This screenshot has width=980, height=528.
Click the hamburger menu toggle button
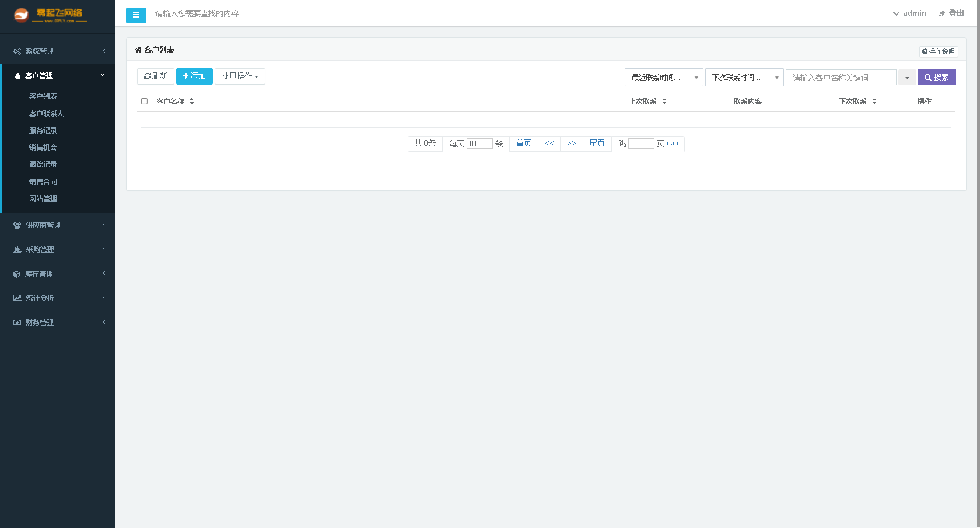(136, 15)
